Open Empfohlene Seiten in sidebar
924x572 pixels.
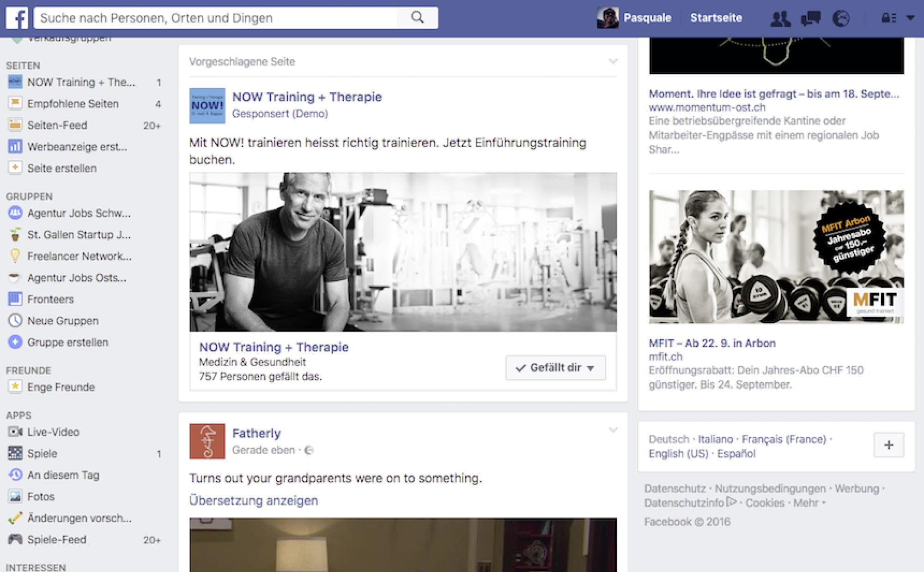pyautogui.click(x=73, y=103)
